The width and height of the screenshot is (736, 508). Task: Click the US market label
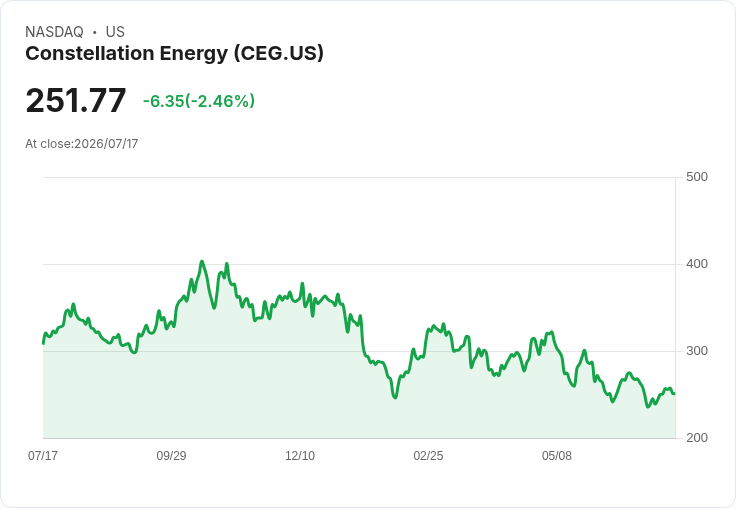(115, 32)
